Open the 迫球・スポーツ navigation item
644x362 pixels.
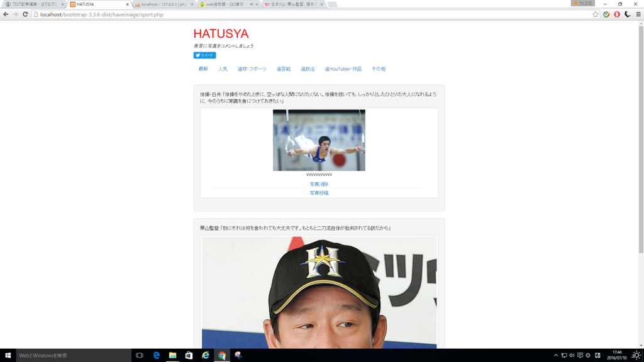252,69
